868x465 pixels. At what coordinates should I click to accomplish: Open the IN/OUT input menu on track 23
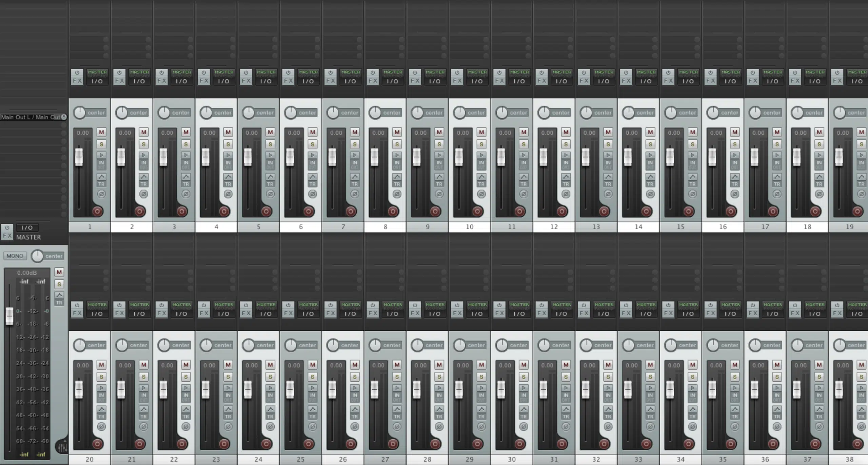tap(228, 398)
